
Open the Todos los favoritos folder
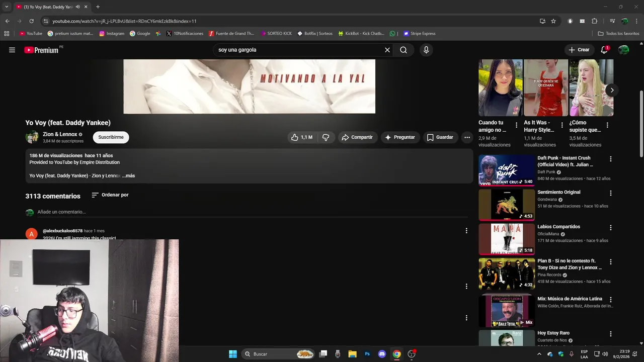618,34
